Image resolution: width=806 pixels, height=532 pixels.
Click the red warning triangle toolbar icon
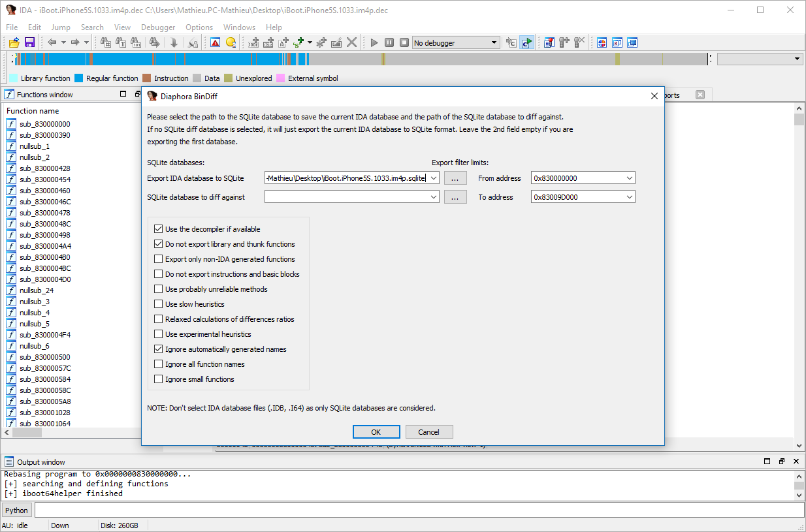tap(215, 42)
